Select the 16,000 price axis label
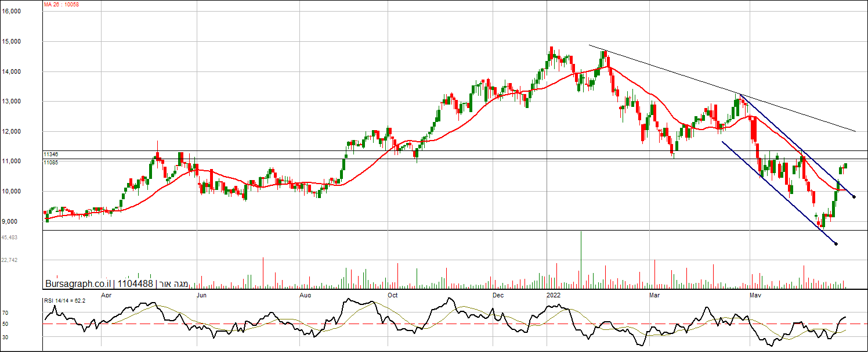 point(11,12)
